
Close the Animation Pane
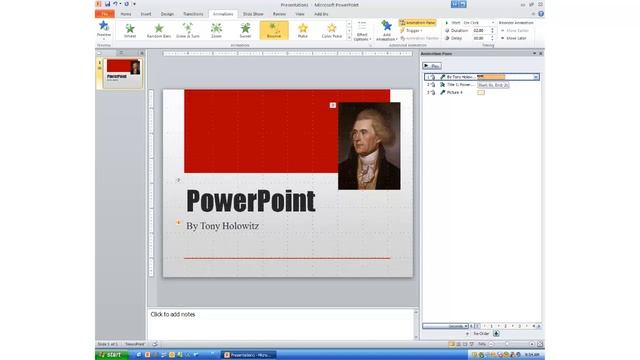pos(541,53)
